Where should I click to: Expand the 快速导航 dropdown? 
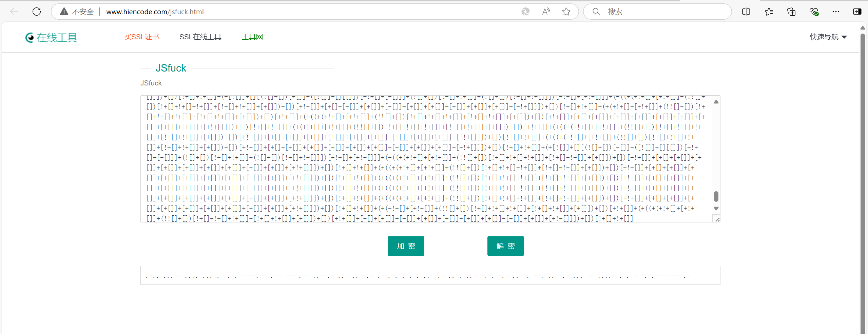click(x=828, y=37)
